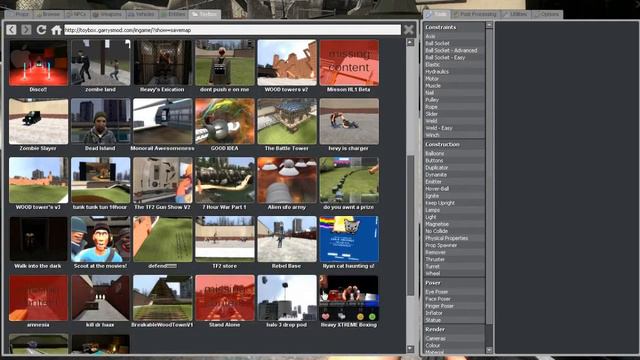Switch to the Weapons tab
Image resolution: width=640 pixels, height=360 pixels.
click(107, 14)
